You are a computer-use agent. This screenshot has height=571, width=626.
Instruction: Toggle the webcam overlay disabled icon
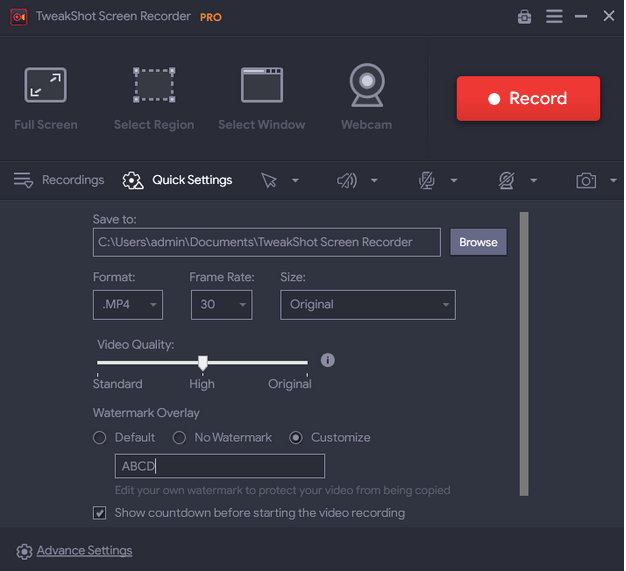tap(506, 180)
